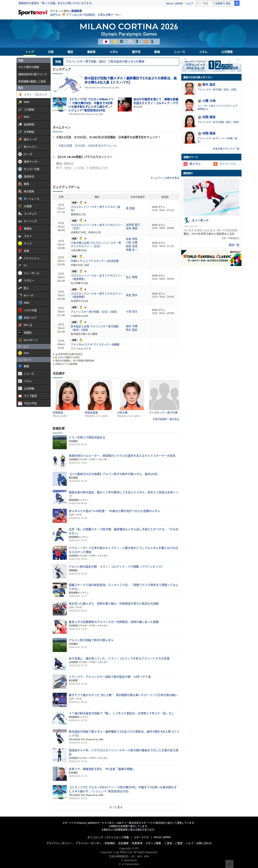The height and width of the screenshot is (868, 258).
Task: Open the 公式情報 tab in top navigation bar
Action: (x=227, y=52)
